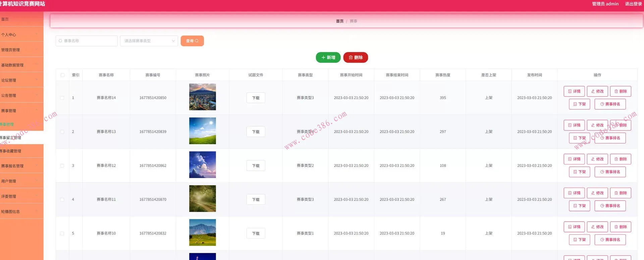Viewport: 644px width, 260px height.
Task: Click the red 删除 batch delete button
Action: tap(356, 57)
